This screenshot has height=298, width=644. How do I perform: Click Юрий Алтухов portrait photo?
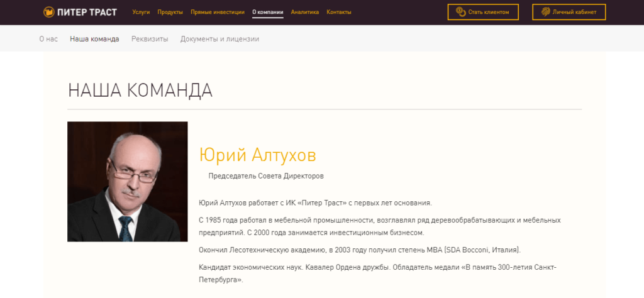coord(127,182)
